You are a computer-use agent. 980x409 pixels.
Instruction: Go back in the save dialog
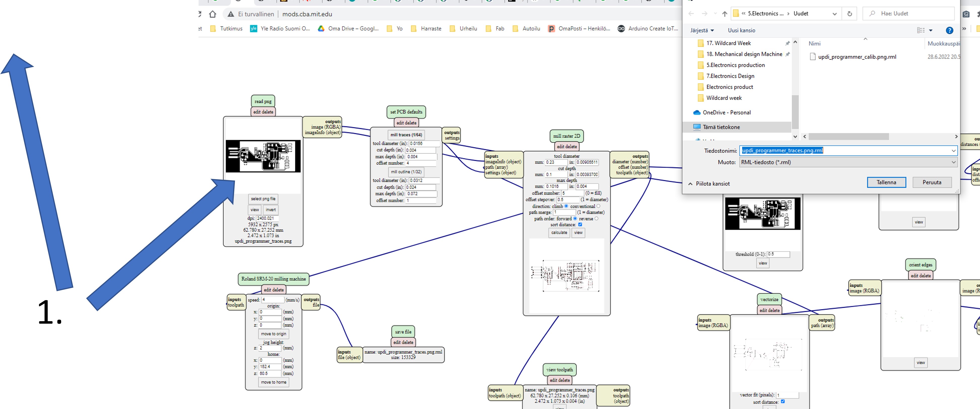[691, 14]
